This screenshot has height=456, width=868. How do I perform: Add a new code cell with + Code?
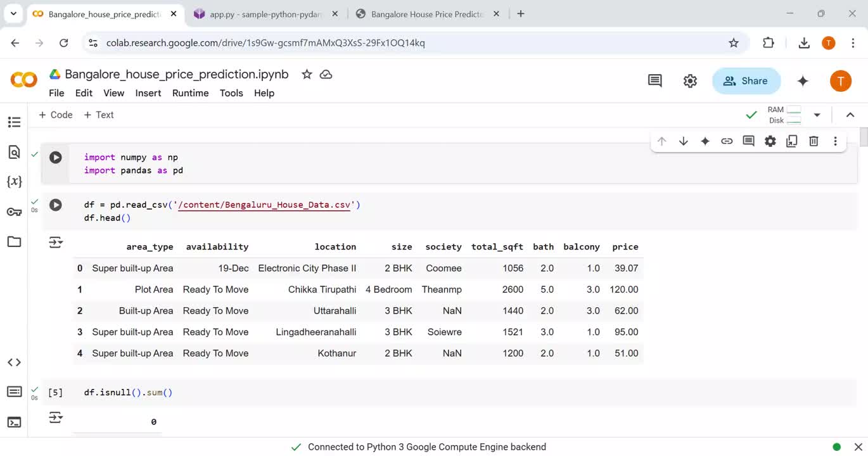pos(56,115)
